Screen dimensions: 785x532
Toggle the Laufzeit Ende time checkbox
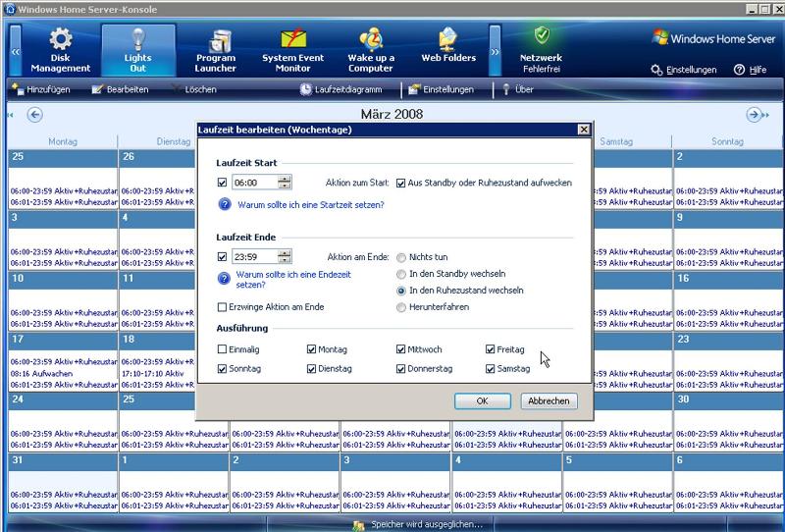pos(223,257)
